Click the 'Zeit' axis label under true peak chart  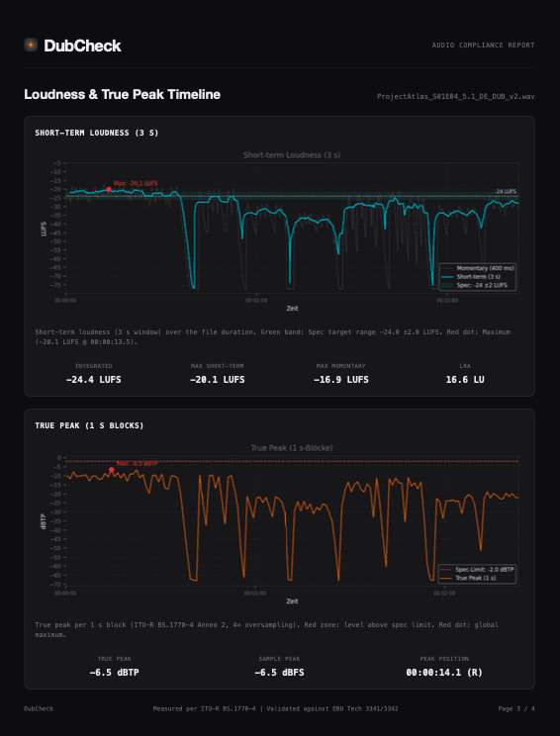click(x=292, y=601)
